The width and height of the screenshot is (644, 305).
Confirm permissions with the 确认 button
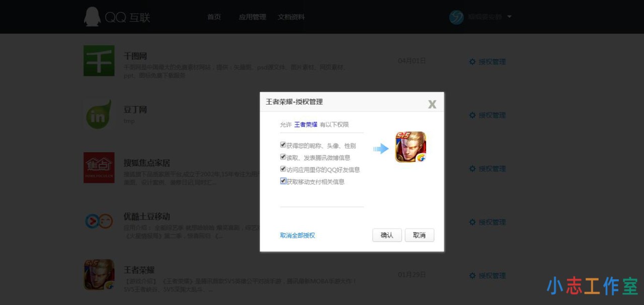(x=386, y=235)
